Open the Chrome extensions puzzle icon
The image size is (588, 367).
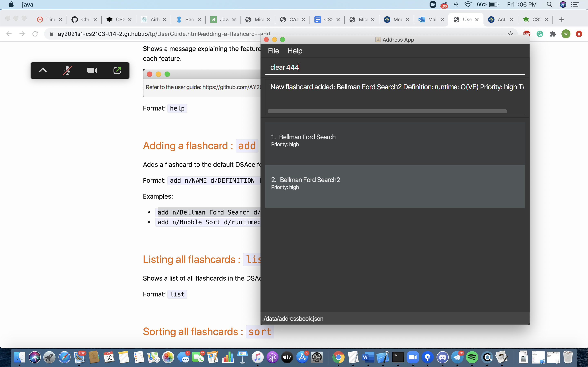pos(553,34)
